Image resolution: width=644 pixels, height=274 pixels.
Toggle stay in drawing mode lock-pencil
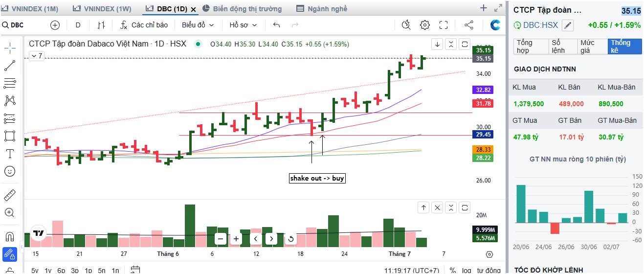click(x=10, y=254)
